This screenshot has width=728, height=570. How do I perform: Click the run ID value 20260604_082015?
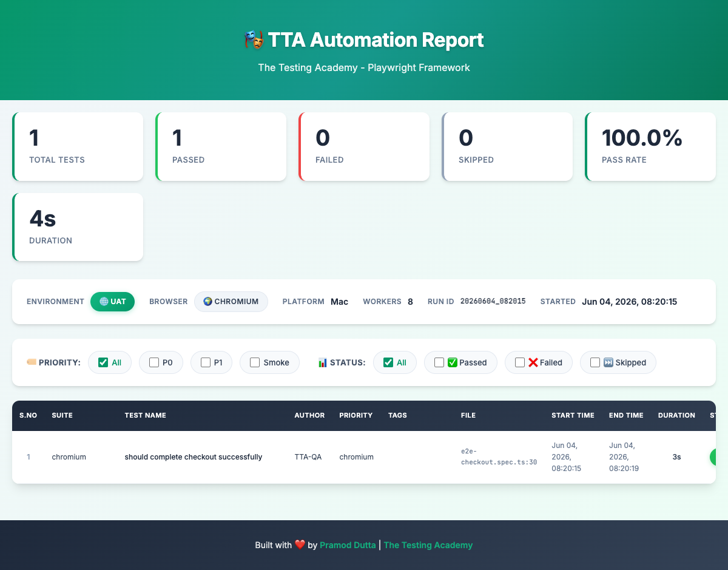click(493, 302)
